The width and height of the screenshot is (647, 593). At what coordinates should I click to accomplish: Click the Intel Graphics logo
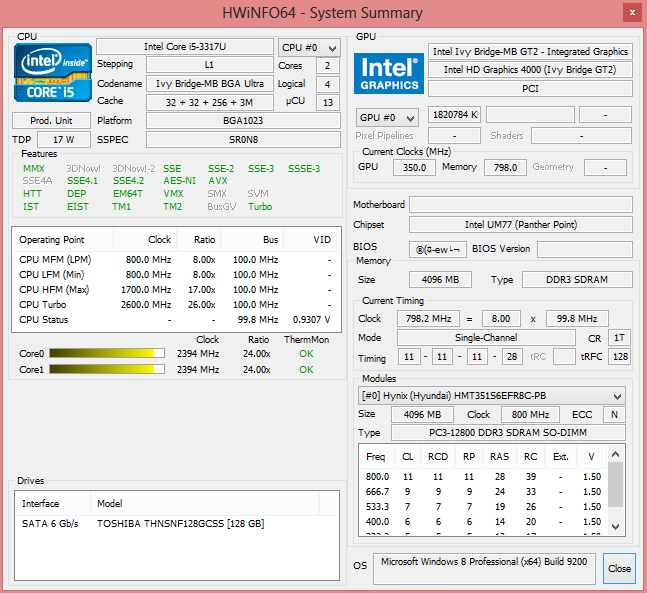tap(388, 73)
